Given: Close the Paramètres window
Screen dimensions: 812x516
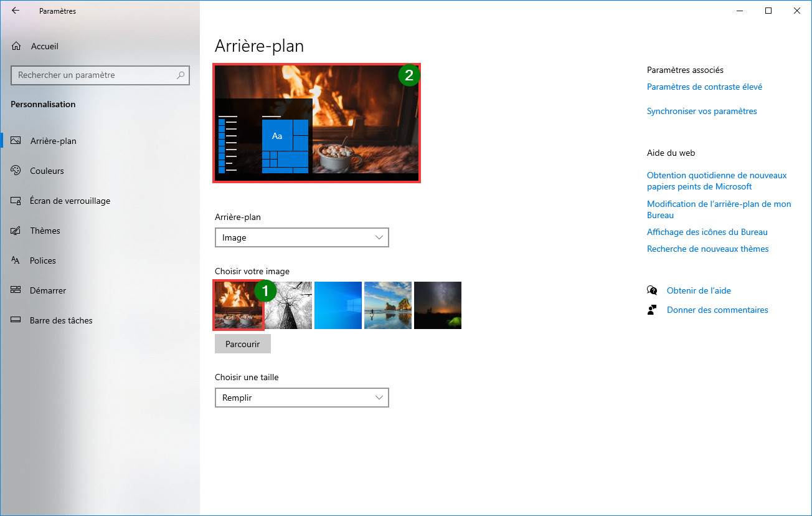Looking at the screenshot, I should tap(797, 11).
